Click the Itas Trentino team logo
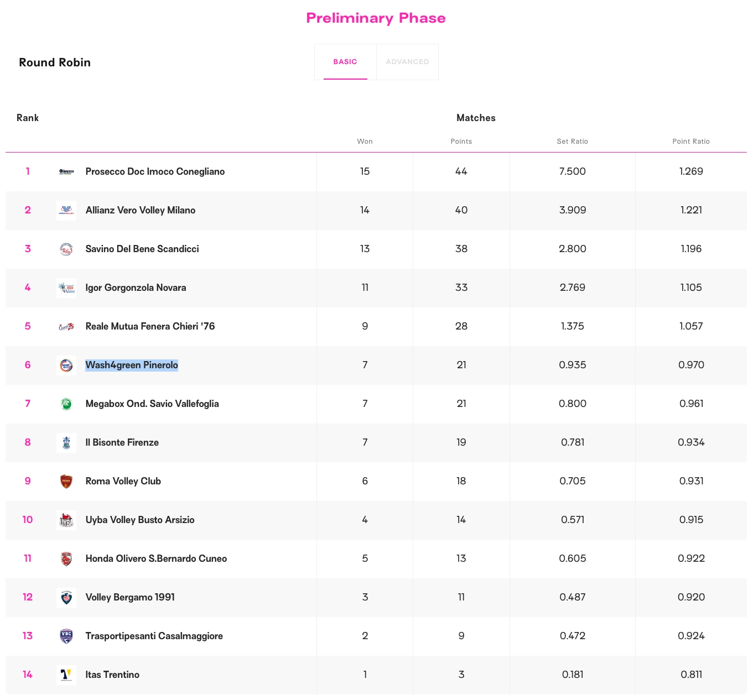Screen dimensions: 748x700 tap(66, 675)
